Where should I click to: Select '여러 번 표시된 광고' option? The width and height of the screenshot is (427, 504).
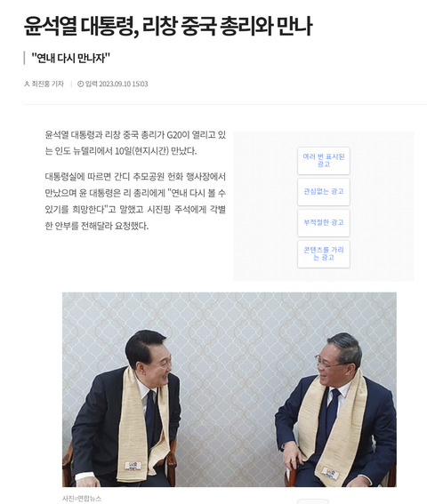point(324,161)
